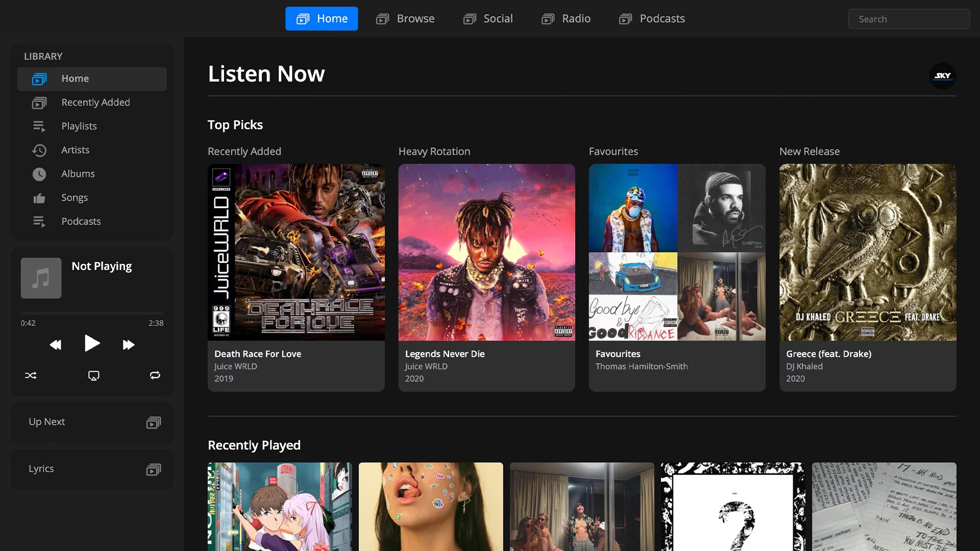980x551 pixels.
Task: Open the room photo cover in Recently Played
Action: 582,507
